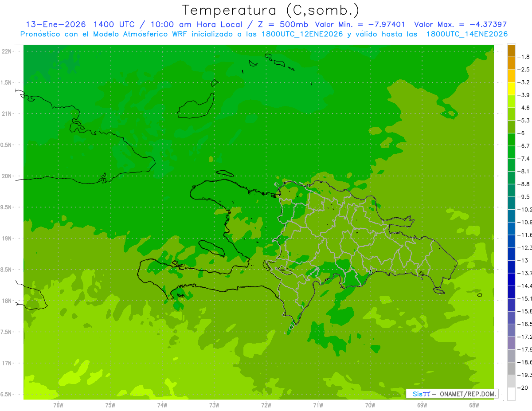The image size is (532, 411).
Task: Click the '76W' longitude axis label
Action: (x=58, y=405)
